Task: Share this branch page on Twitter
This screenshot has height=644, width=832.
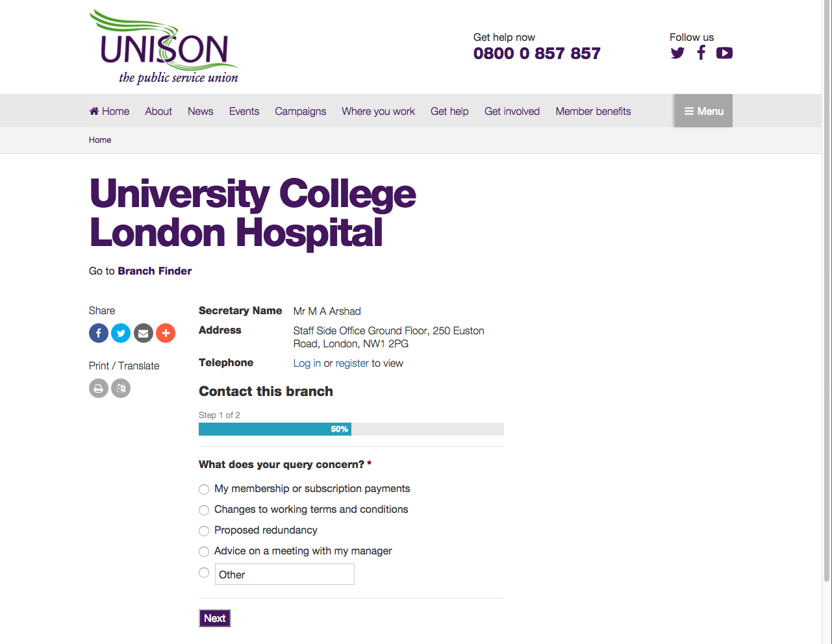Action: coord(121,333)
